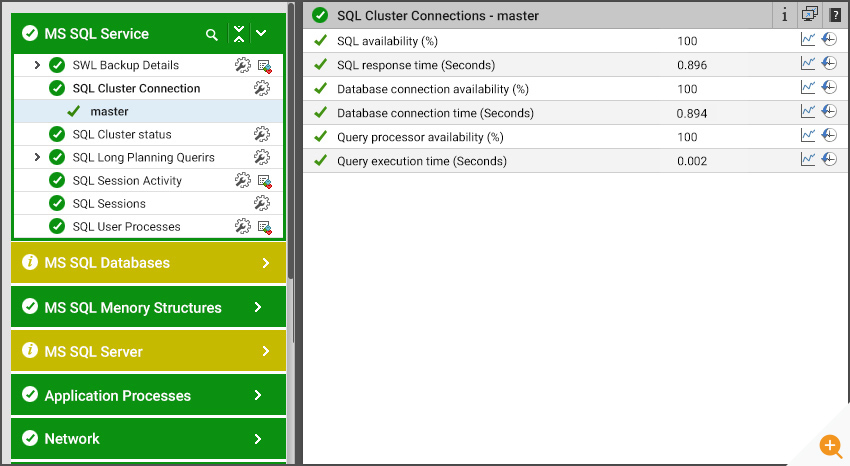Open history clock for Query processor availability
Image resolution: width=850 pixels, height=466 pixels.
click(x=829, y=135)
